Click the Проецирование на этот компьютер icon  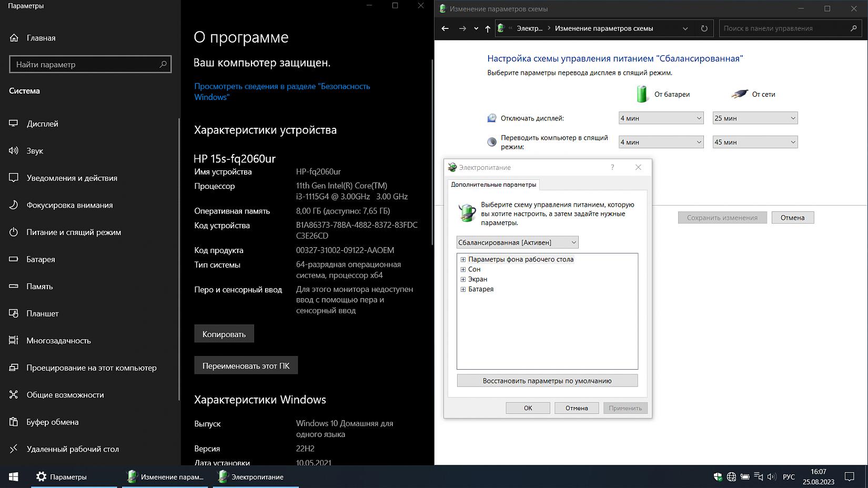pos(14,368)
